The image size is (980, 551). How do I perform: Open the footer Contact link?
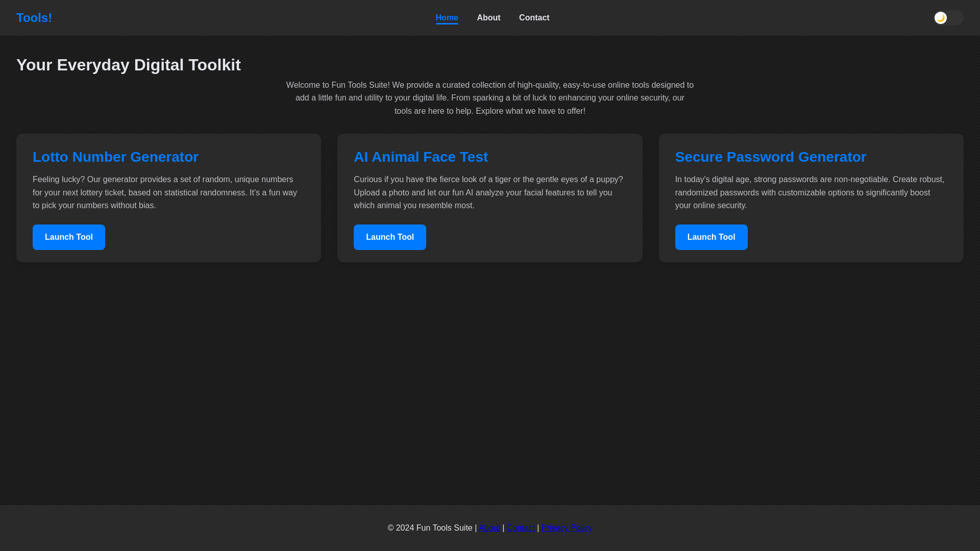pyautogui.click(x=521, y=528)
